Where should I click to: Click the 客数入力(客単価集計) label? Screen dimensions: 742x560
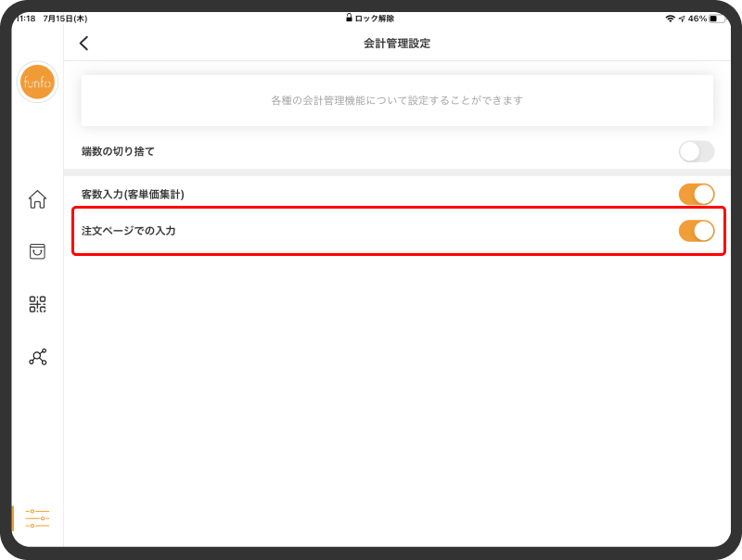133,195
